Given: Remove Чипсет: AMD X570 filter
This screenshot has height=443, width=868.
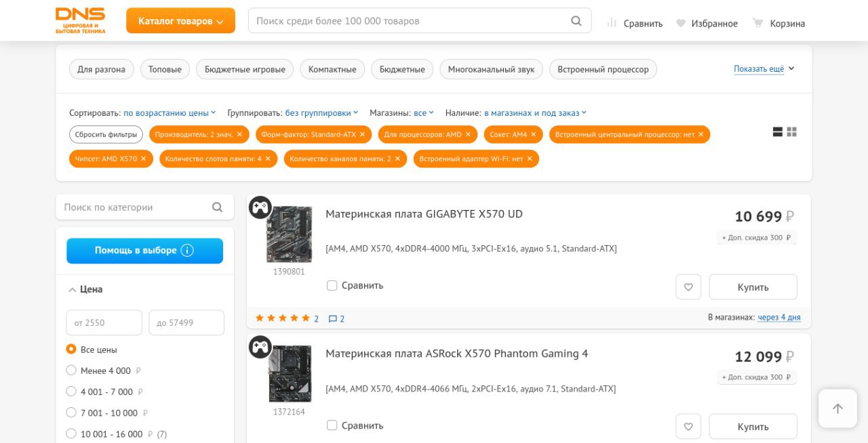Looking at the screenshot, I should click(143, 159).
